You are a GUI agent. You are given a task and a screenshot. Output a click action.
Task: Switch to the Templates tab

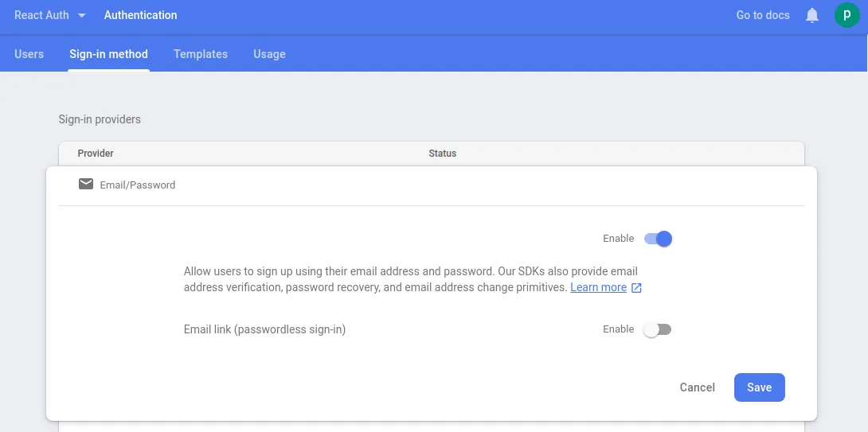[x=201, y=54]
